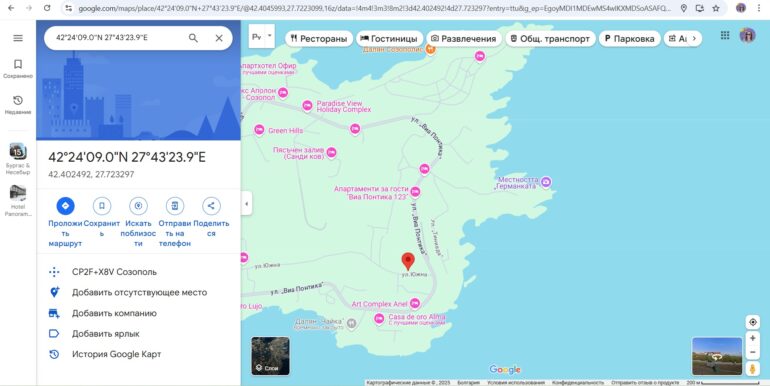Open the browser three-dot menu
Image resolution: width=770 pixels, height=386 pixels.
point(759,8)
